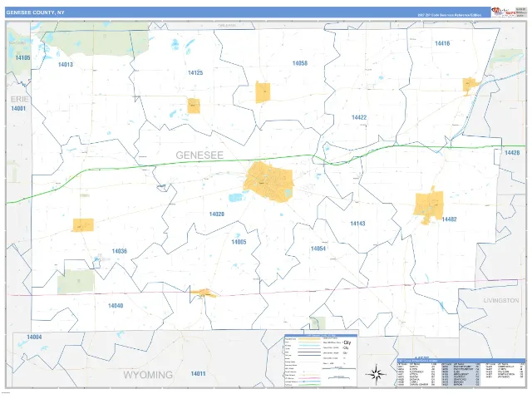This screenshot has width=532, height=399.
Task: Select the ZIP code label 14428
Action: tap(512, 153)
